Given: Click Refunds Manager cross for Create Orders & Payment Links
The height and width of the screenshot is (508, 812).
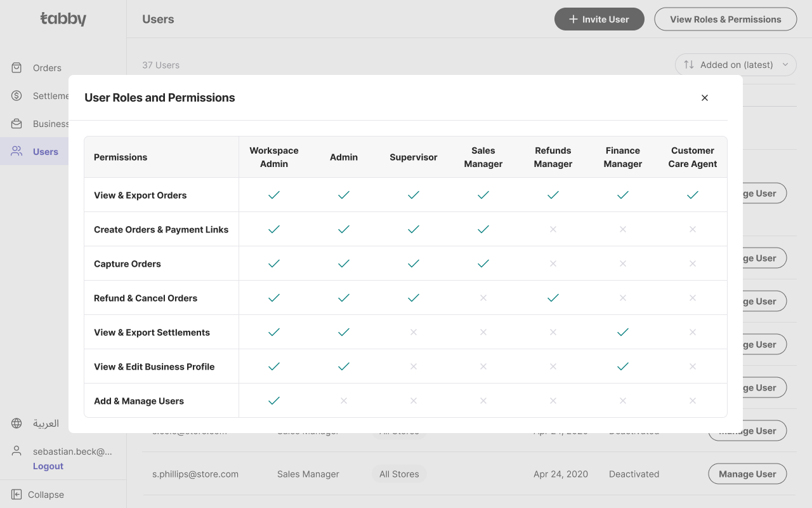Looking at the screenshot, I should coord(553,229).
